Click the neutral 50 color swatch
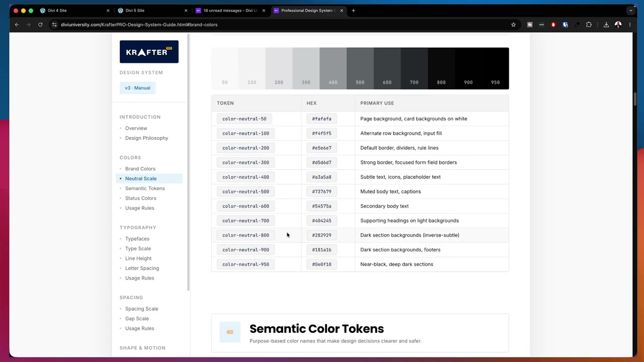The width and height of the screenshot is (644, 362). click(x=225, y=68)
